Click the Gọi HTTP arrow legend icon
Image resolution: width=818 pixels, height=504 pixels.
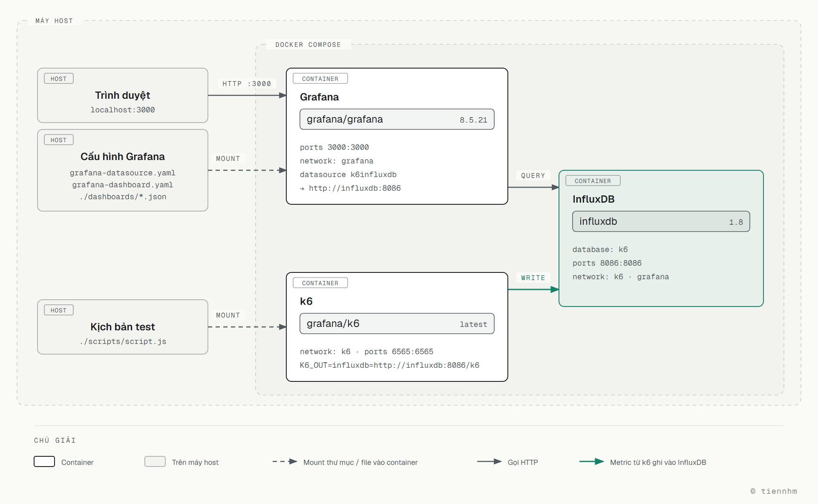pos(489,461)
